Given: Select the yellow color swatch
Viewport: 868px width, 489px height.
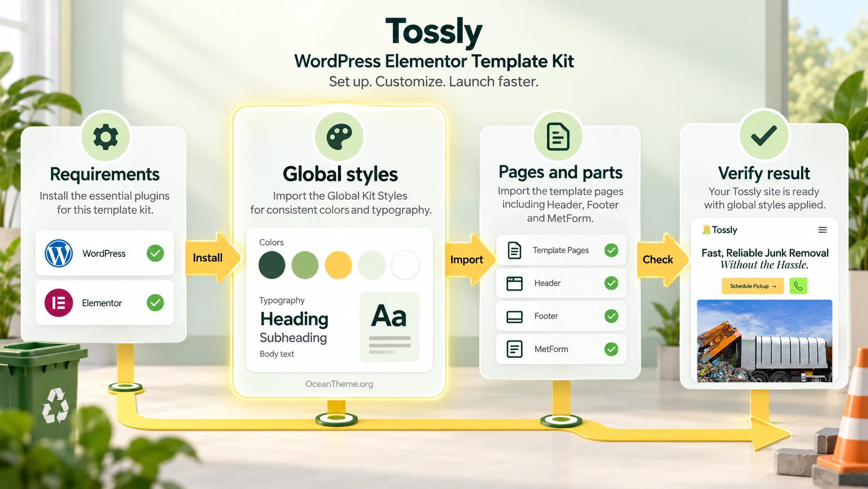Looking at the screenshot, I should coord(338,265).
